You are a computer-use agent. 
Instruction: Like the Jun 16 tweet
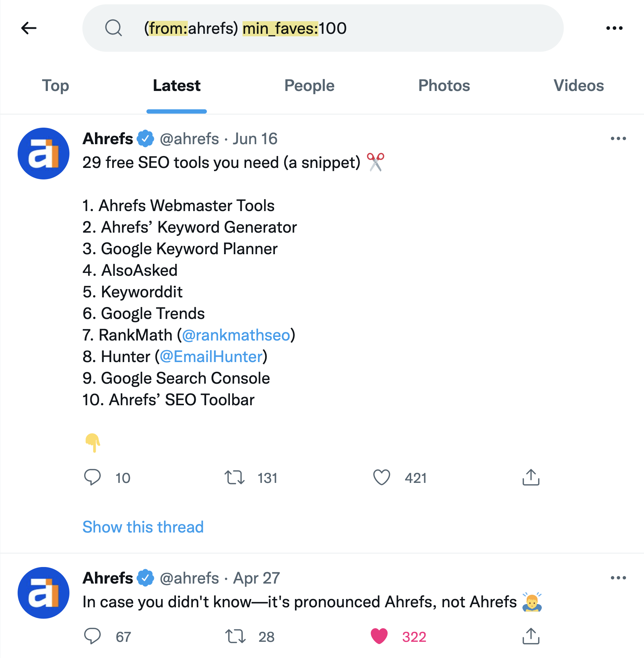tap(382, 477)
